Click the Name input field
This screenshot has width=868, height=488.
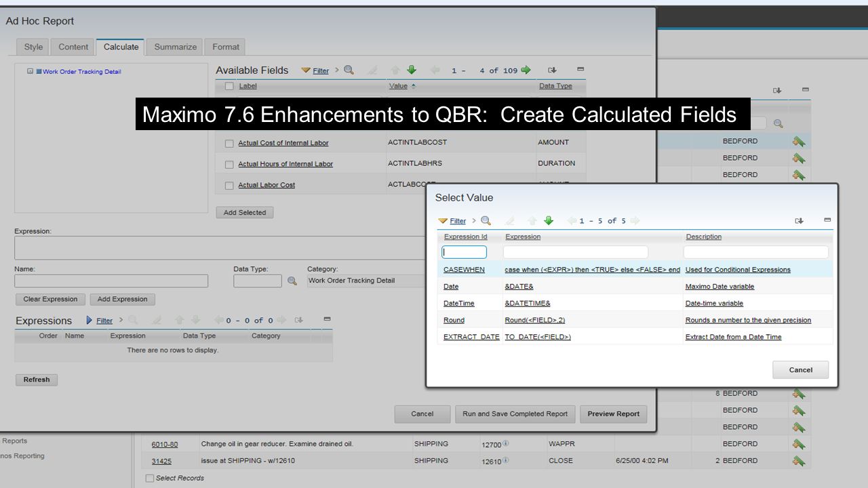111,281
